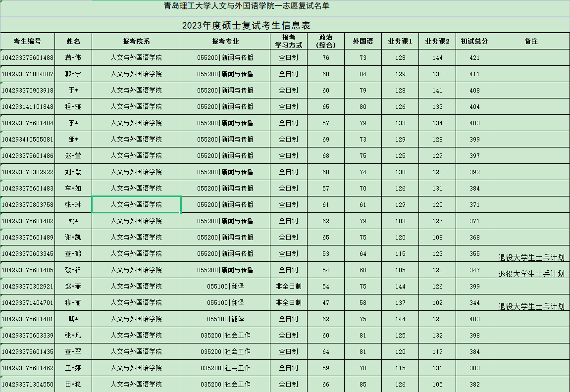Select candidate ID 104293370903918
The width and height of the screenshot is (570, 392).
click(x=28, y=90)
